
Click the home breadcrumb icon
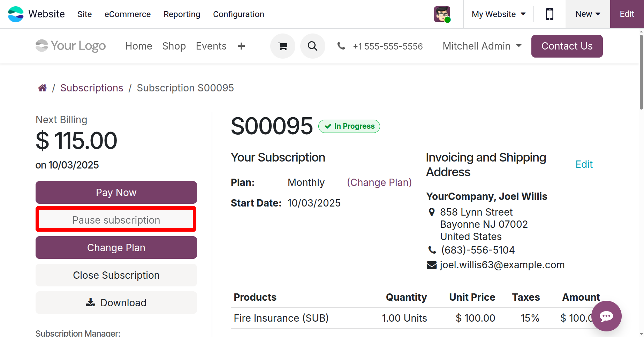[x=43, y=88]
